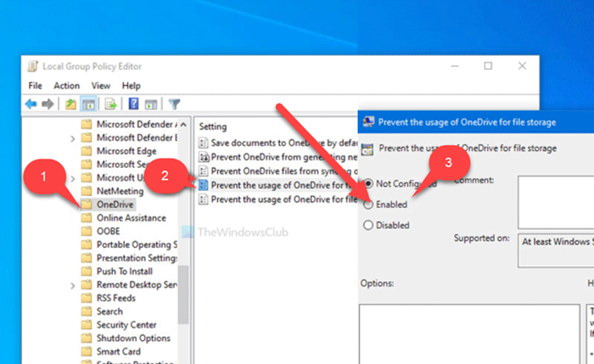594x364 pixels.
Task: Select the Microsoft Defender A... tree item
Action: [137, 124]
